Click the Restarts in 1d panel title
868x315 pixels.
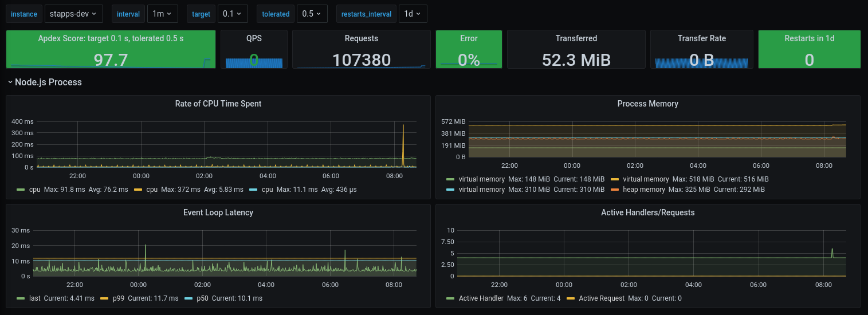point(809,38)
